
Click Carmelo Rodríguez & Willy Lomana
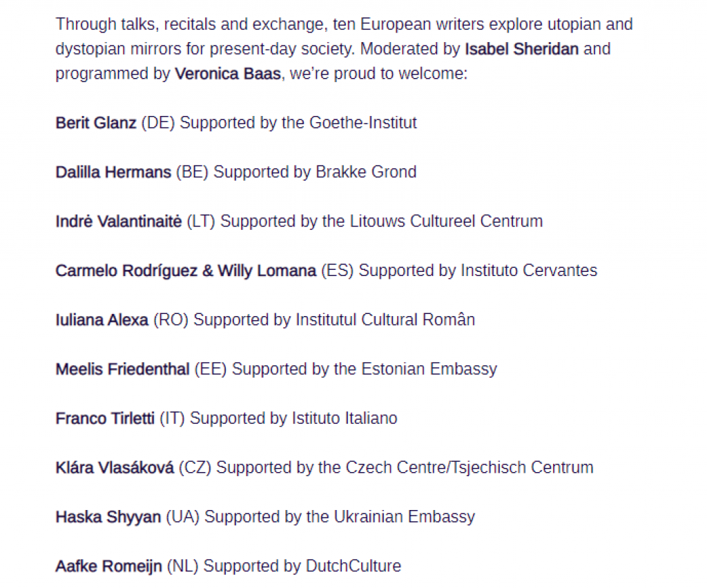point(186,271)
